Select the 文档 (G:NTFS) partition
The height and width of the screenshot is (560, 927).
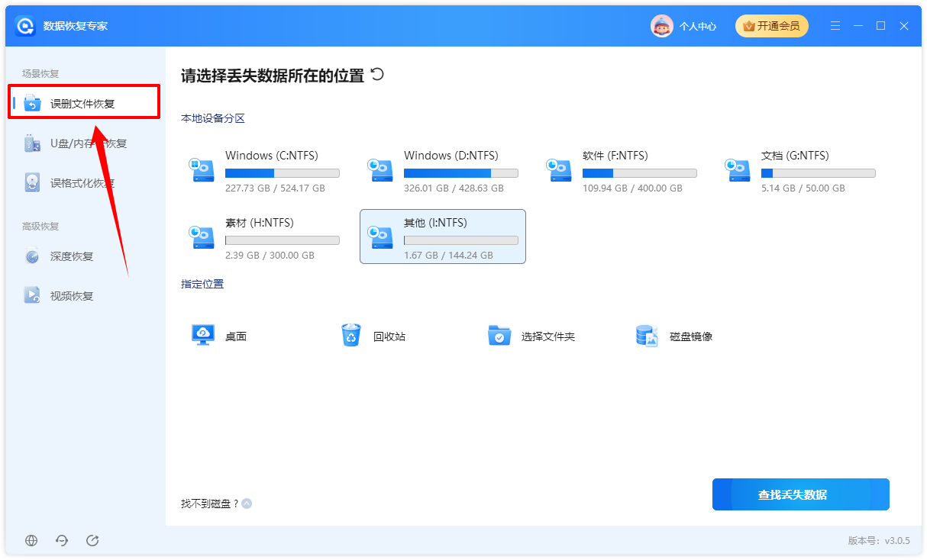tap(800, 171)
